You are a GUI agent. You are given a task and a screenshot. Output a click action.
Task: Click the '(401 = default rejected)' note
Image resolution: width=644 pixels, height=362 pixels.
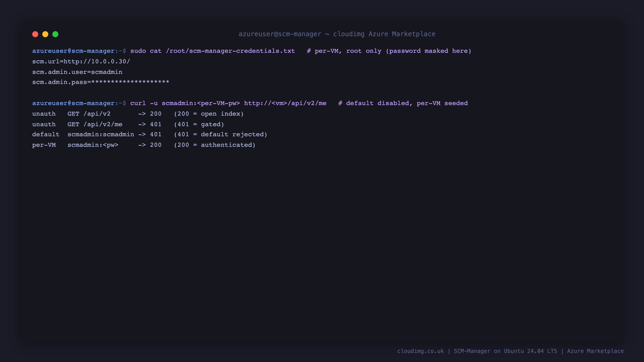(x=221, y=134)
